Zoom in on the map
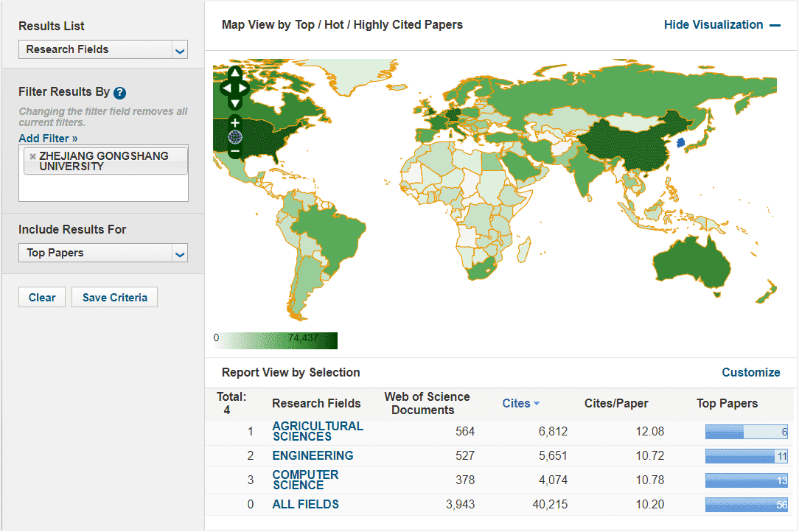 [234, 122]
